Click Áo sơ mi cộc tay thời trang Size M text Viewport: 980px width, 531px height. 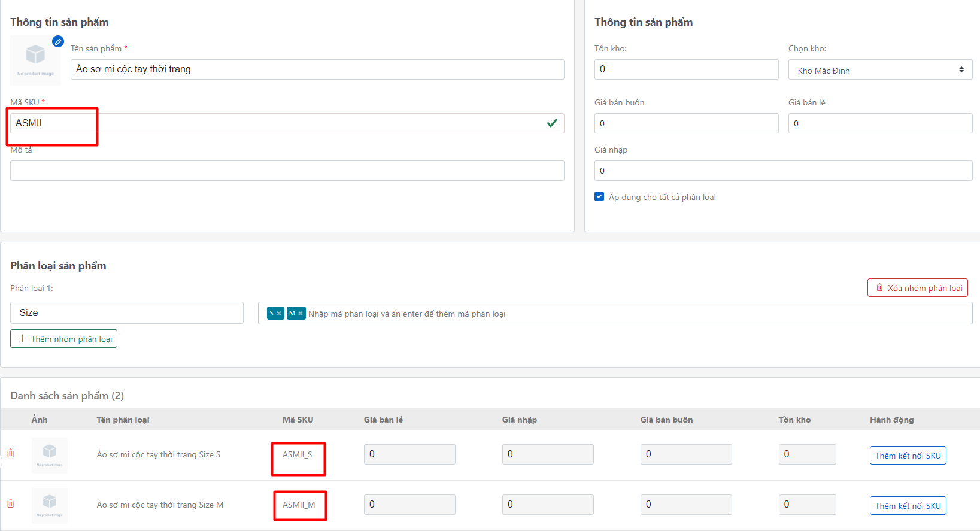tap(160, 505)
